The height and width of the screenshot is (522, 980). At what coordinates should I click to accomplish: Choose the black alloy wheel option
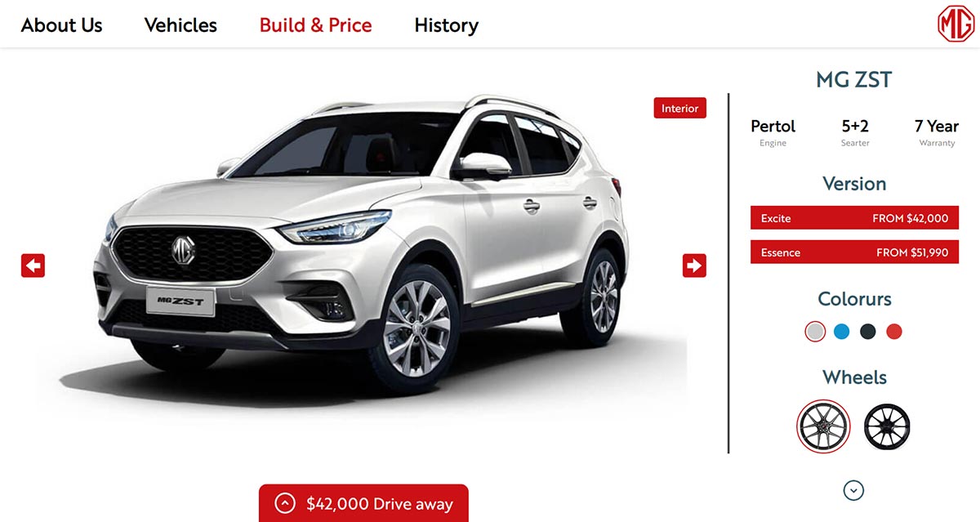tap(887, 426)
